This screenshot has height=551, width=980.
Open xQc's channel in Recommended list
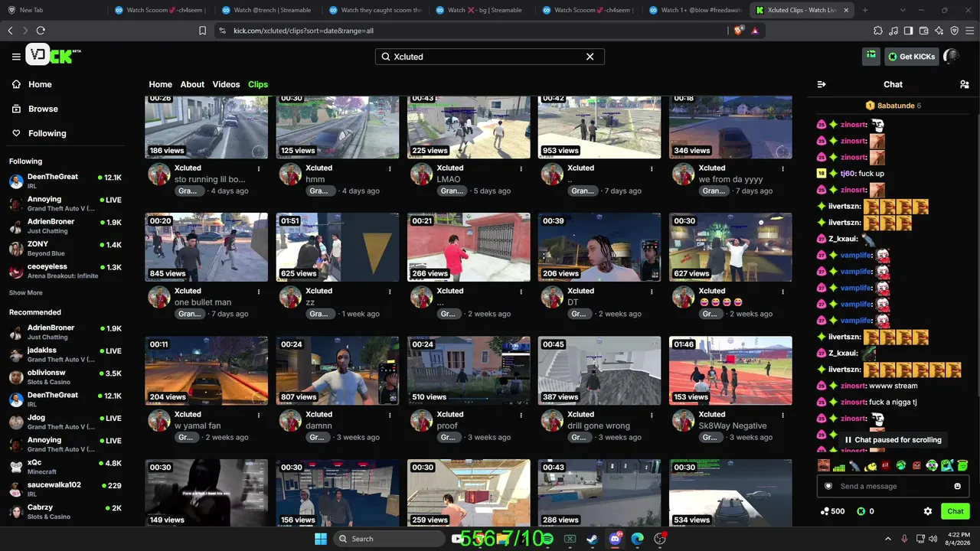click(x=65, y=466)
